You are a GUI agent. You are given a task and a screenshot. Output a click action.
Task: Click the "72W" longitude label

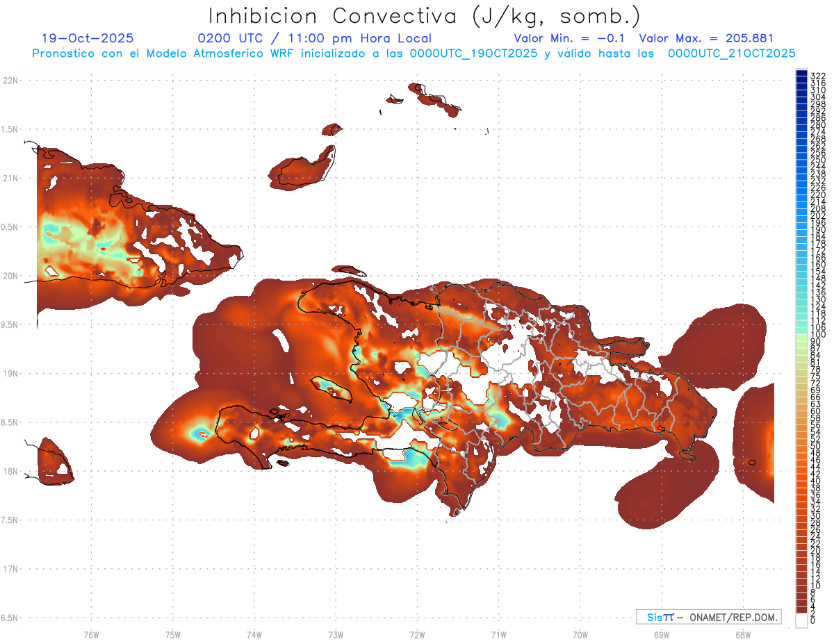[417, 635]
